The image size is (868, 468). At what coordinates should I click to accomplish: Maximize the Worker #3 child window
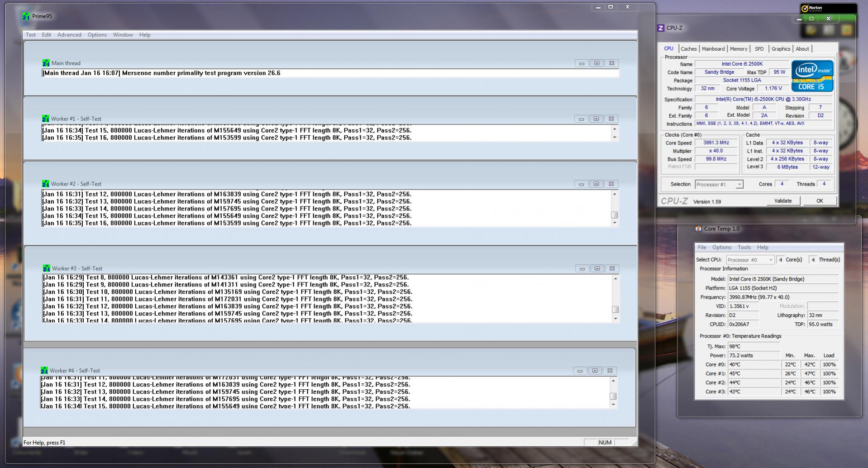pyautogui.click(x=597, y=269)
